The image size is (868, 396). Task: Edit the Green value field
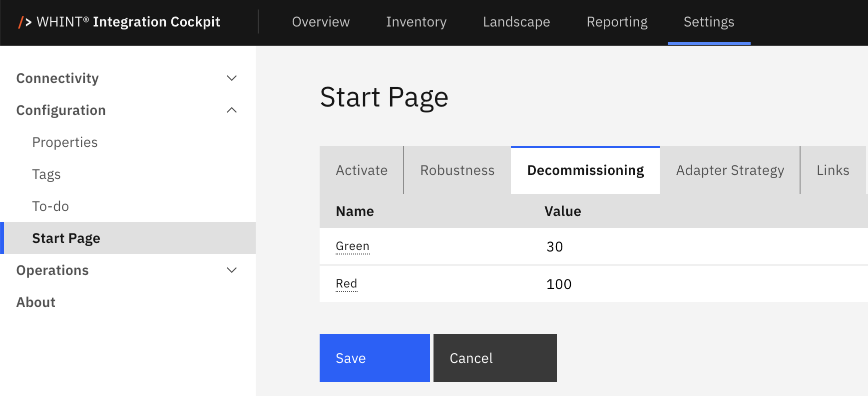point(699,246)
